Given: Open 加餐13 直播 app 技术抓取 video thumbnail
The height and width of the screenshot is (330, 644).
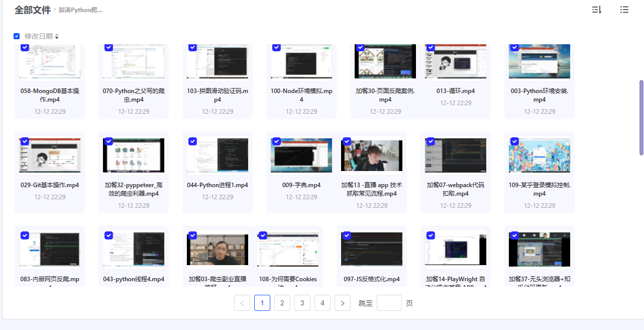Looking at the screenshot, I should [x=372, y=156].
